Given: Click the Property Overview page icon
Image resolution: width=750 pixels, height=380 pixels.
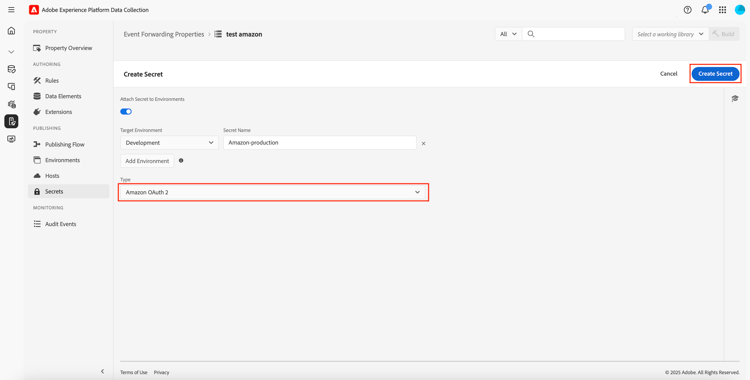Looking at the screenshot, I should (x=37, y=48).
